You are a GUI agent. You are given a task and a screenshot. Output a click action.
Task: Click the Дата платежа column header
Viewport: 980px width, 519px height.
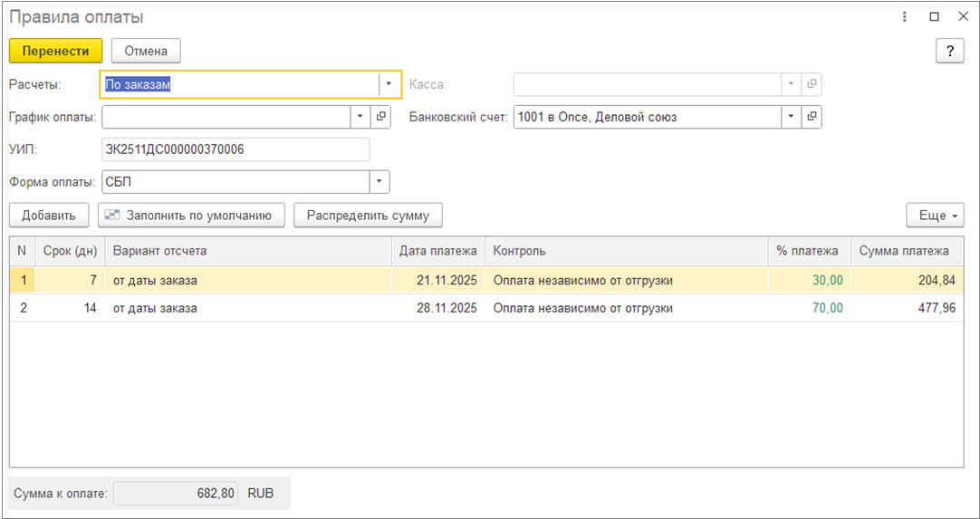(x=438, y=251)
